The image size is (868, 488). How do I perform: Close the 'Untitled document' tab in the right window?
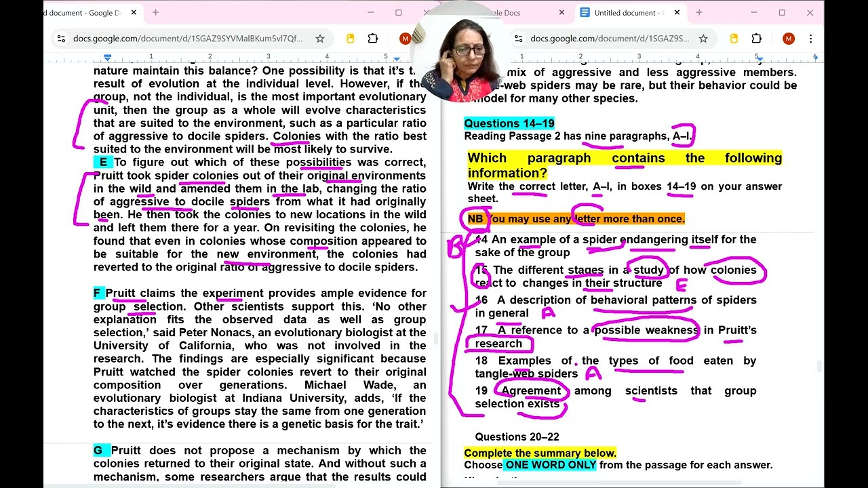tap(677, 12)
